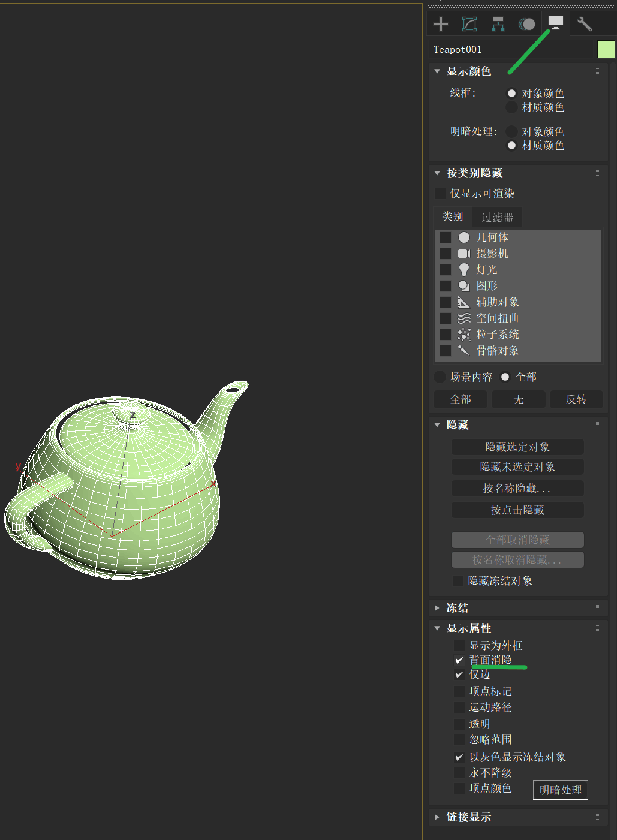Open the Motion panel icon
The width and height of the screenshot is (617, 840).
526,24
